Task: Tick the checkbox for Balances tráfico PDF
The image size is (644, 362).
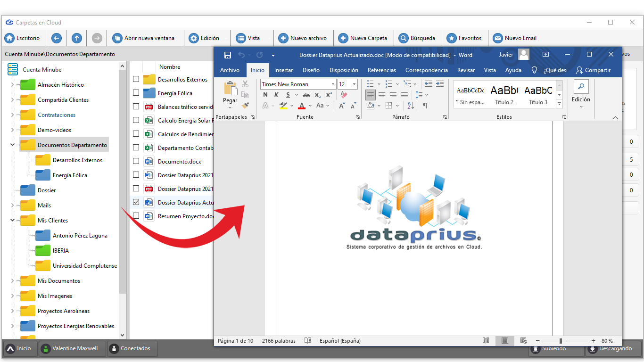Action: [x=136, y=107]
